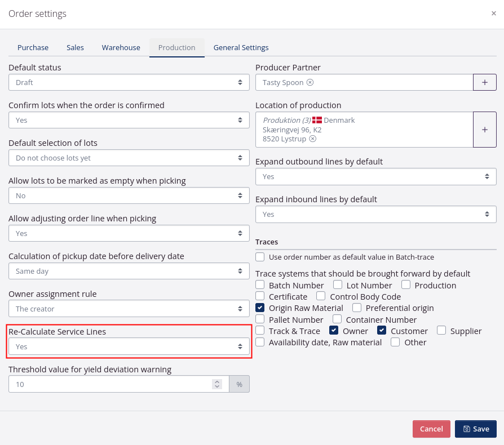Uncheck Origin Raw Material trace
The height and width of the screenshot is (445, 504).
click(x=260, y=308)
